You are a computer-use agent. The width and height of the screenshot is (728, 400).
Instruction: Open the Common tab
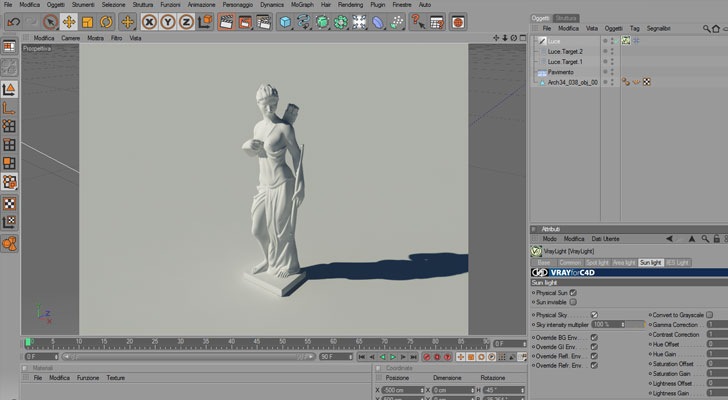click(570, 263)
